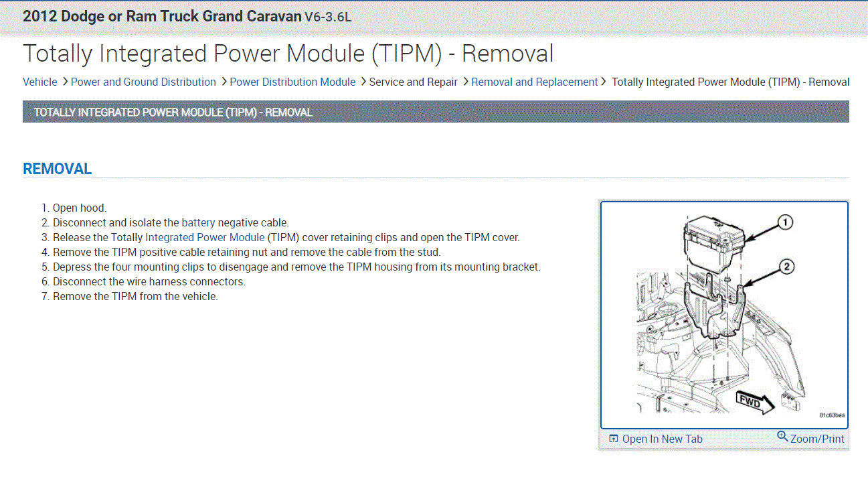Click the step "Remove the TIPM positive cable retaining nut"
This screenshot has height=493, width=868.
247,252
